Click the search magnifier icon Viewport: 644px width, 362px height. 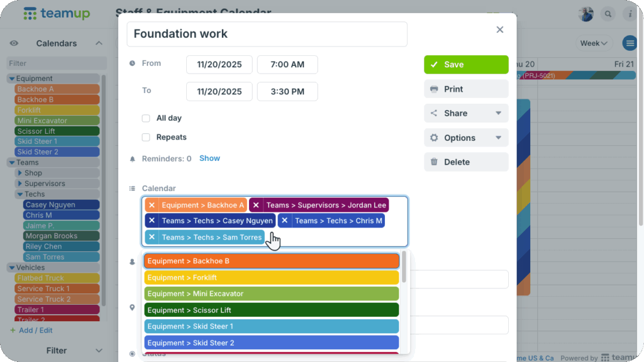point(608,14)
